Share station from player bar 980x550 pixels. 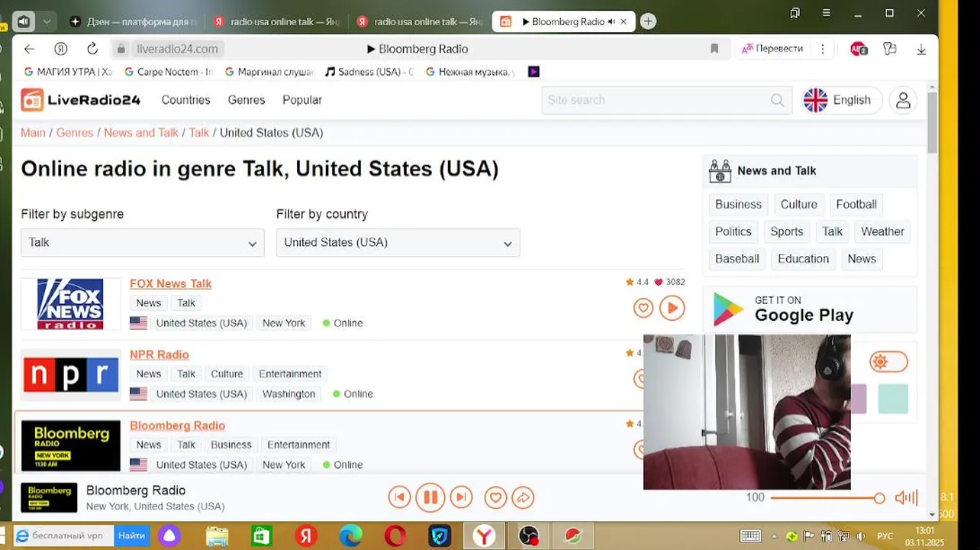click(x=523, y=498)
